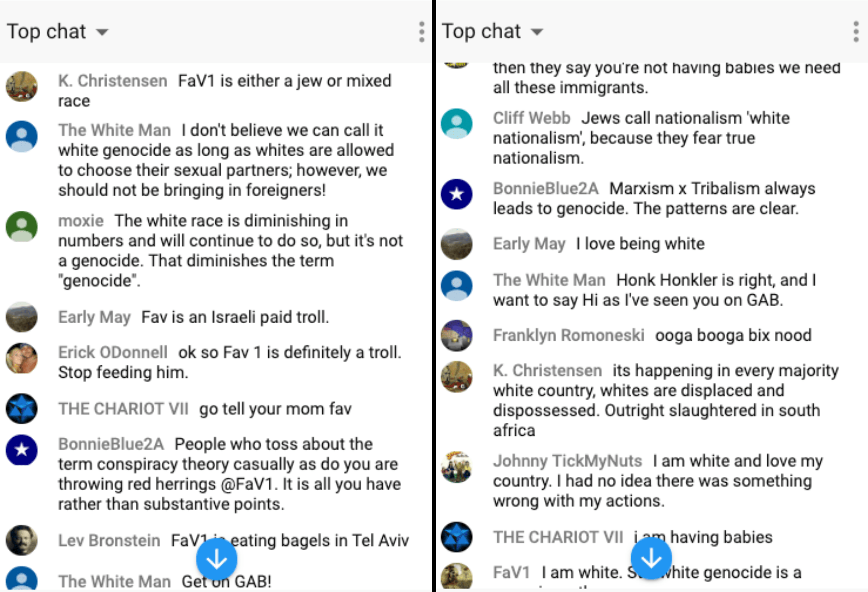Screen dimensions: 868x592
Task: Click Johnny TickMyNuts avatar image
Action: tap(456, 467)
